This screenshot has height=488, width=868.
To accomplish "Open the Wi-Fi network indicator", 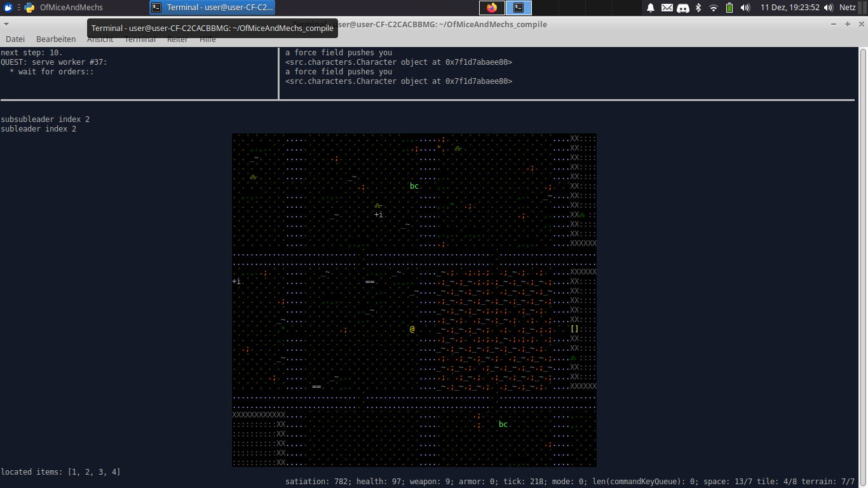I will (714, 8).
